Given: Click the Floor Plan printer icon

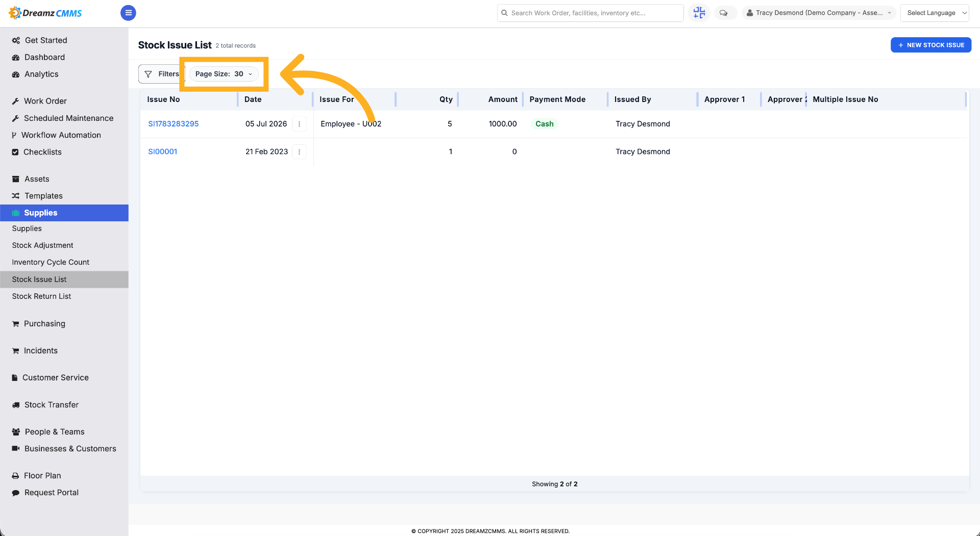Looking at the screenshot, I should click(15, 476).
